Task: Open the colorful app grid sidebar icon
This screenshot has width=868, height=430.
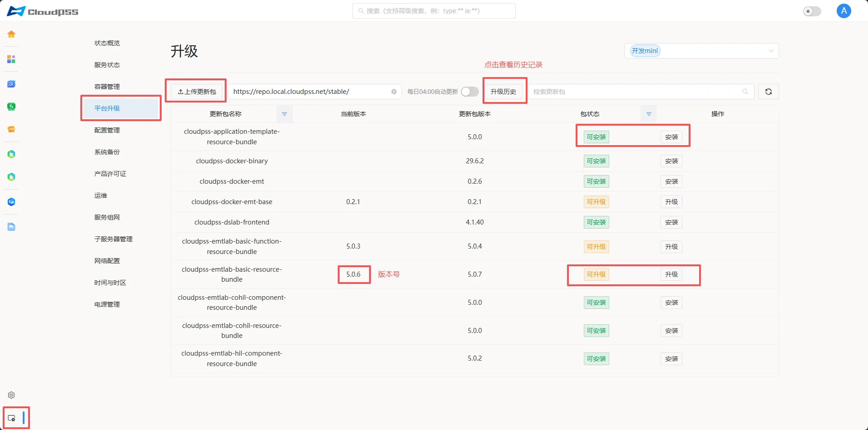Action: pyautogui.click(x=11, y=59)
